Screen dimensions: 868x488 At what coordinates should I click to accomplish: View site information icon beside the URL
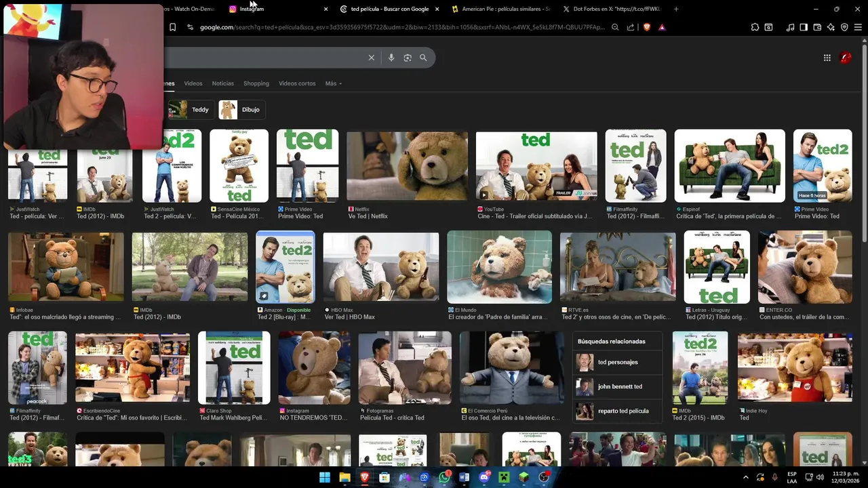[190, 27]
